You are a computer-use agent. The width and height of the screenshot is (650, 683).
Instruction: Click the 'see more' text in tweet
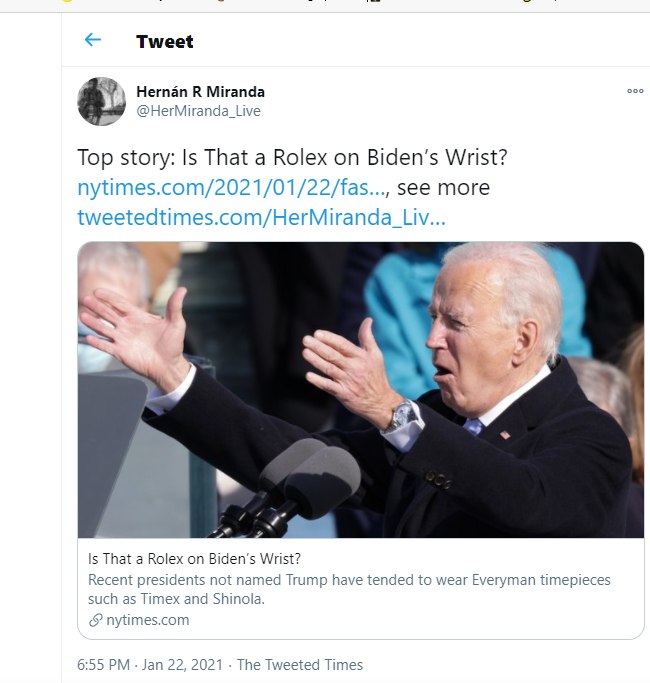coord(445,187)
